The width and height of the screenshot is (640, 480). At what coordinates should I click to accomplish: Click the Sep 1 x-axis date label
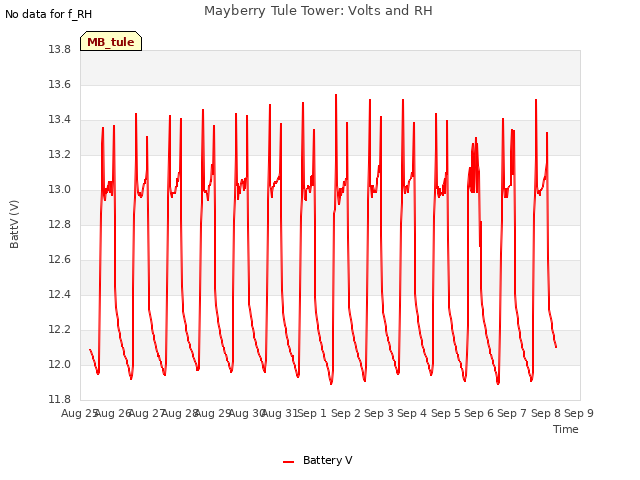click(x=312, y=413)
